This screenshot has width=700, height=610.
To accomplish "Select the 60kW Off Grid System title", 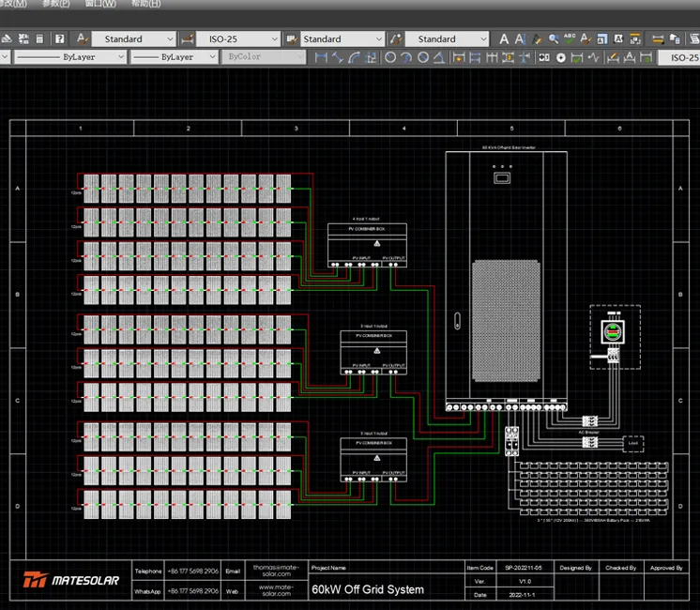I will pos(368,590).
